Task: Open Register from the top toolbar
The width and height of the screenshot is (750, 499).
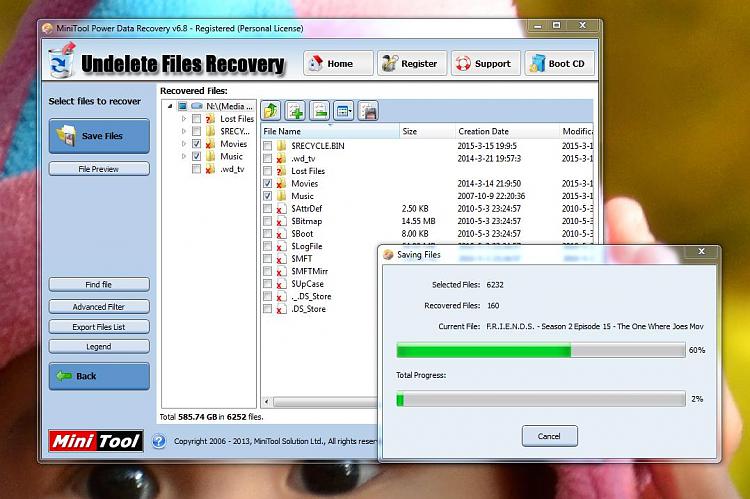Action: click(x=409, y=64)
